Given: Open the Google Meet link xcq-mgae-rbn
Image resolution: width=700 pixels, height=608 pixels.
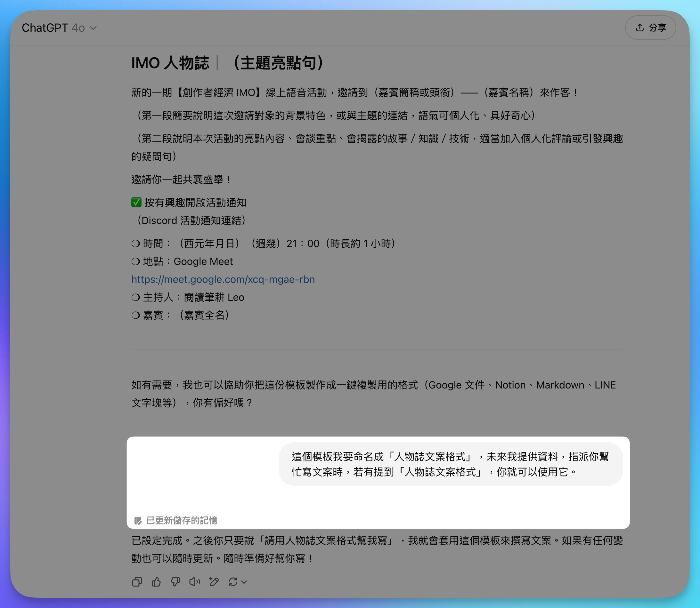Looking at the screenshot, I should tap(223, 280).
